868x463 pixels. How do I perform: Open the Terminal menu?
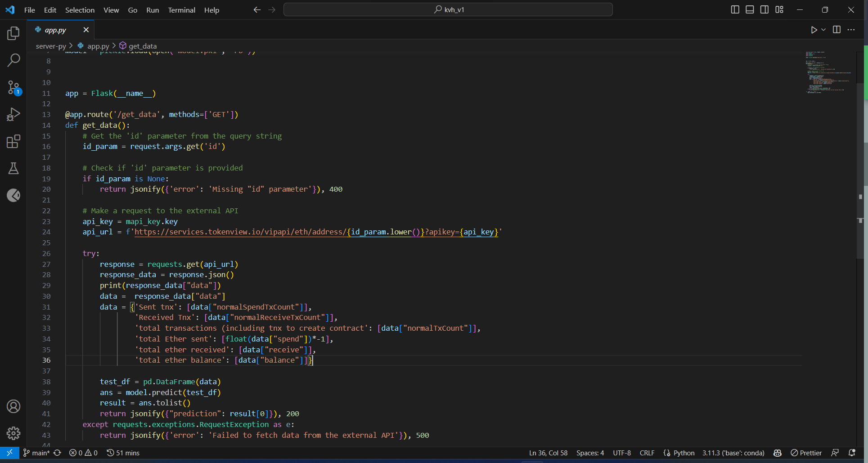coord(181,9)
